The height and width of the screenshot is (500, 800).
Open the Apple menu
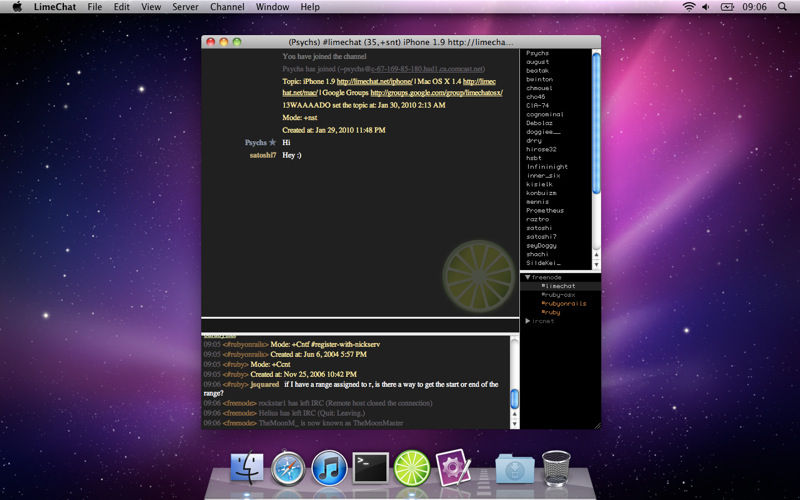pyautogui.click(x=17, y=7)
